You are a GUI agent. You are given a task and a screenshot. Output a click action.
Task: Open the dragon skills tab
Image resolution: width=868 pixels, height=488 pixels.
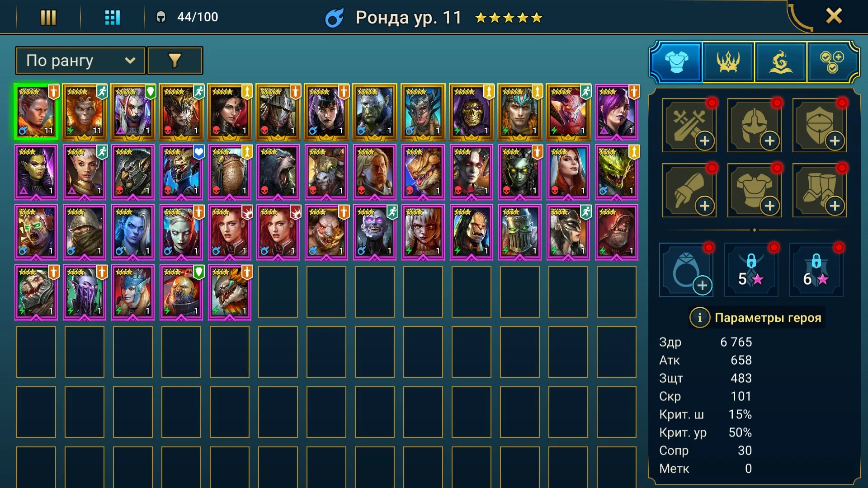point(781,62)
